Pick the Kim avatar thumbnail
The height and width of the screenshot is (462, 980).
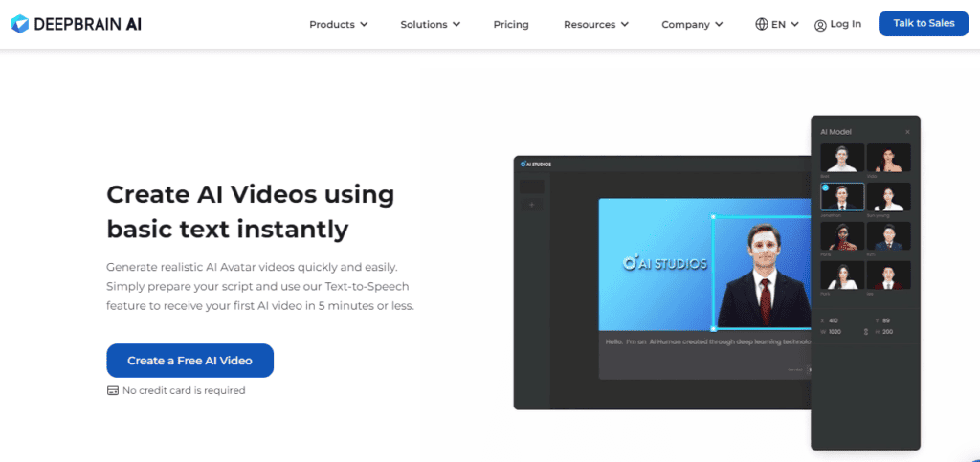tap(888, 236)
